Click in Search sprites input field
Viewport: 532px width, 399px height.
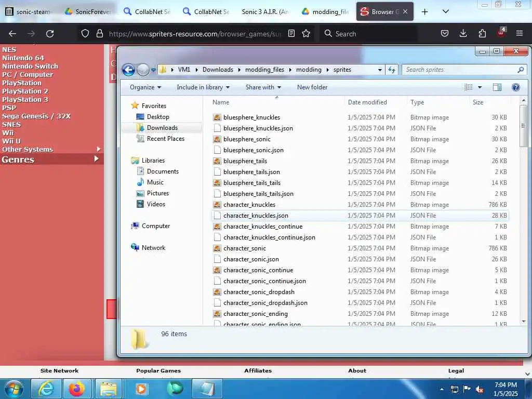pos(460,70)
